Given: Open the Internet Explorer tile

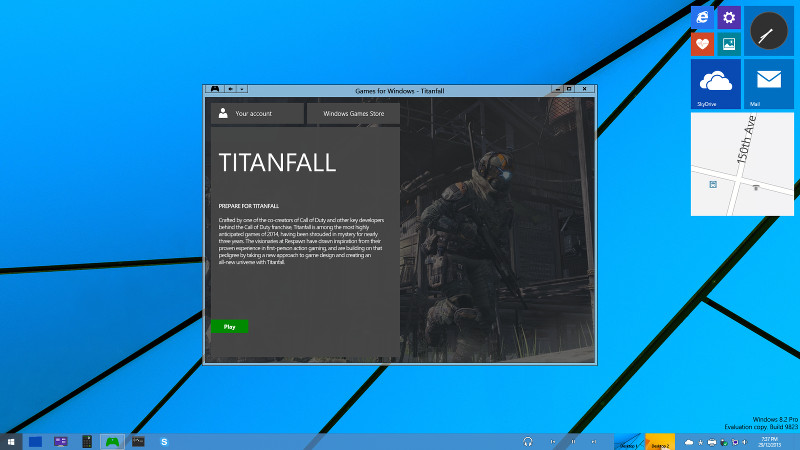Looking at the screenshot, I should click(703, 17).
